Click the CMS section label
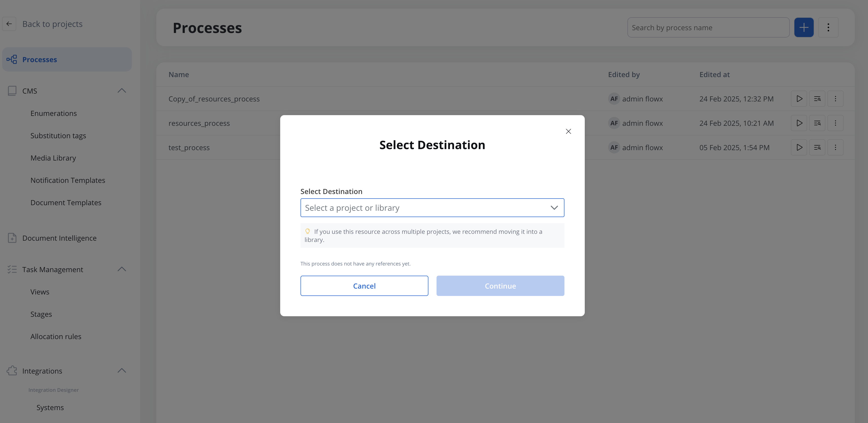868x423 pixels. (30, 91)
